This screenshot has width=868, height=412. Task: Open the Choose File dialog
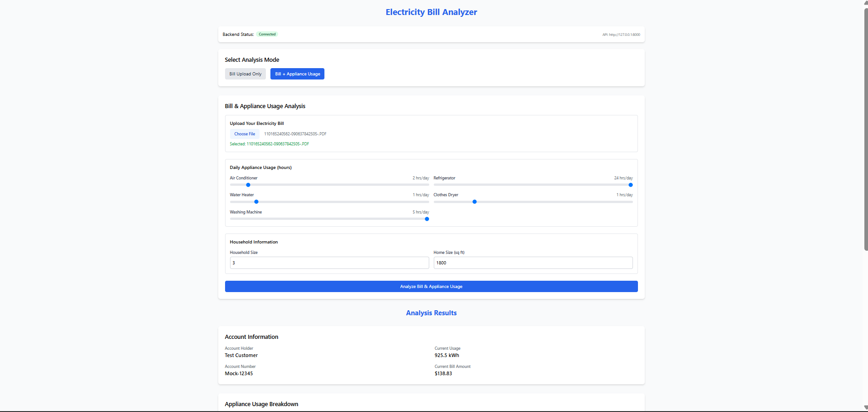pyautogui.click(x=245, y=134)
